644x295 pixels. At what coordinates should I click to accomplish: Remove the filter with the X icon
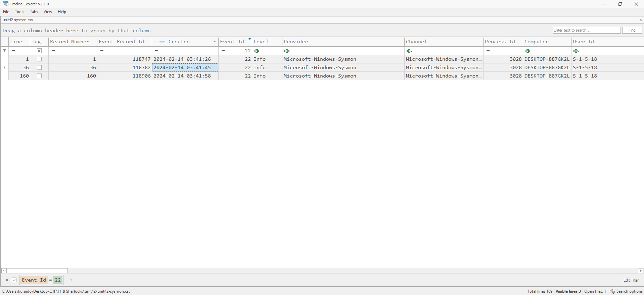click(7, 280)
